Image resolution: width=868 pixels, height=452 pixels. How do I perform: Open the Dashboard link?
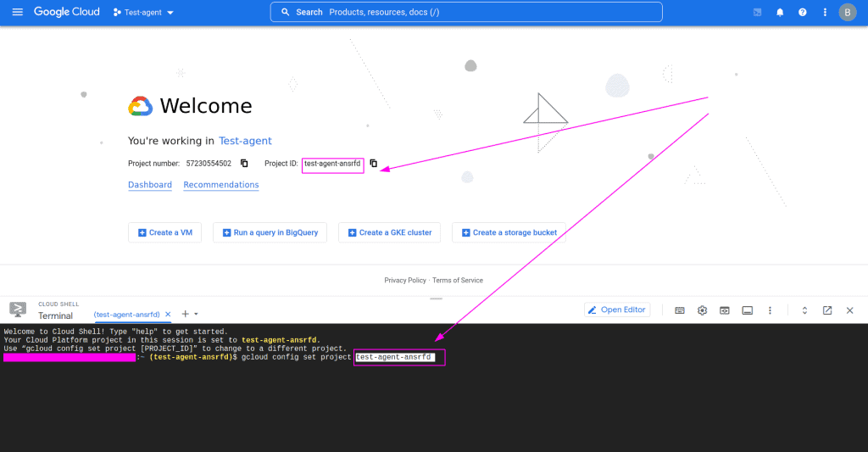[x=150, y=185]
